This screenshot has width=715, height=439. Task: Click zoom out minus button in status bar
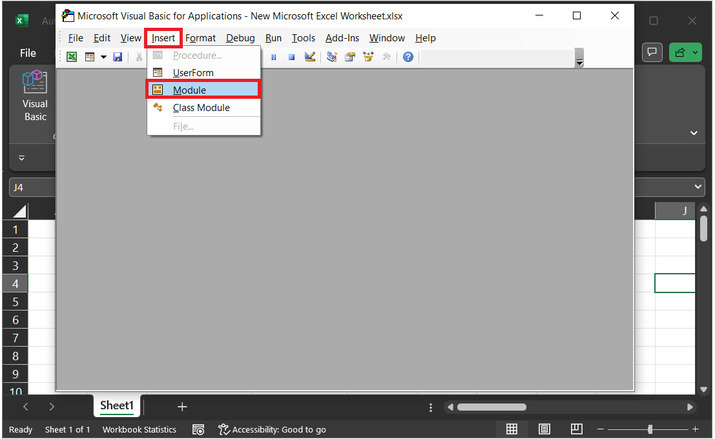tap(600, 429)
